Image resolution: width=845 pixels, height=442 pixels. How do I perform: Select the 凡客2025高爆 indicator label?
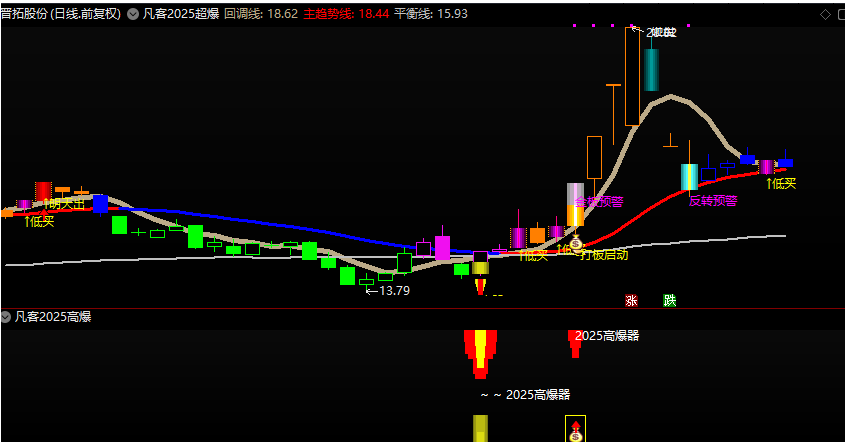coord(53,317)
